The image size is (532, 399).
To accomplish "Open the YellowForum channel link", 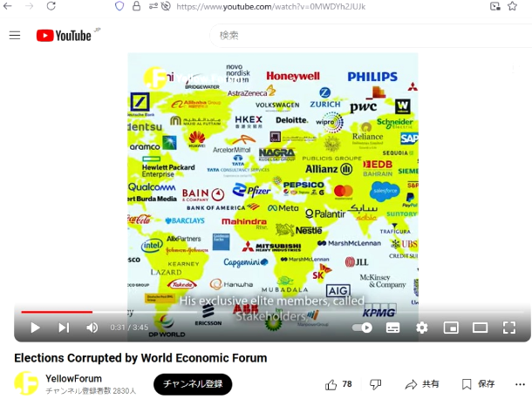I will click(x=73, y=378).
